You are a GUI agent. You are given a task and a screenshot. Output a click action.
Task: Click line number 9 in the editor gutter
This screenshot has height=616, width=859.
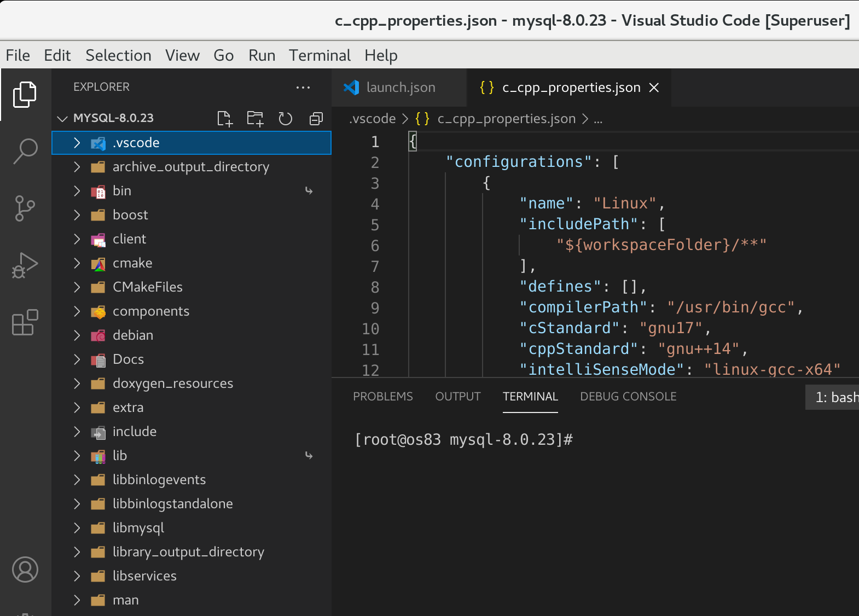point(375,308)
